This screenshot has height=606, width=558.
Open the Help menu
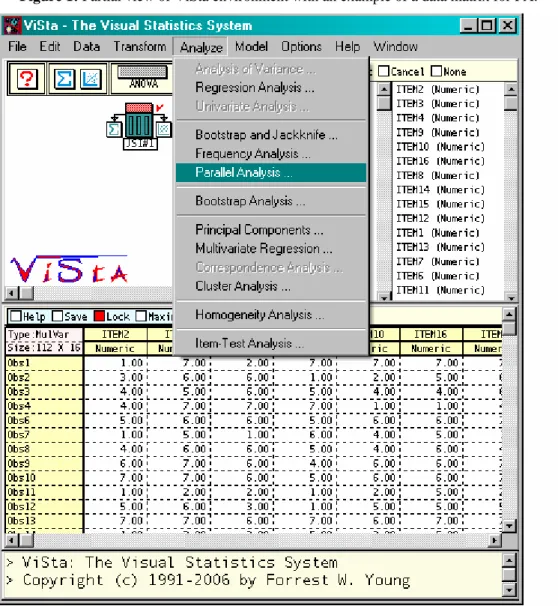click(347, 46)
